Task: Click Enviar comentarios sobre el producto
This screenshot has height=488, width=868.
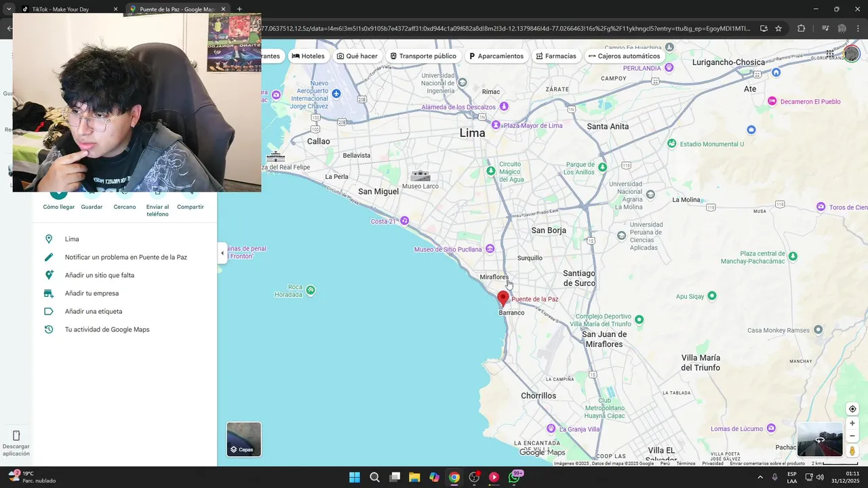Action: click(x=767, y=464)
